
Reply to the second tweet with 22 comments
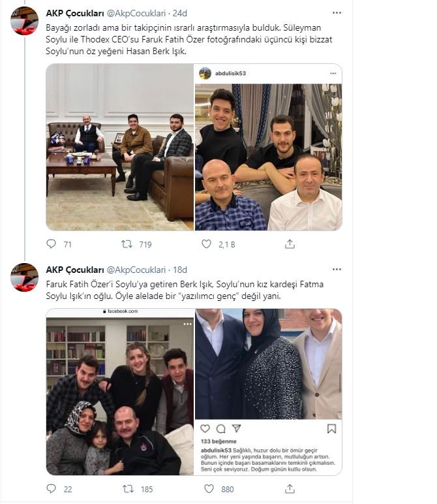[x=52, y=488]
